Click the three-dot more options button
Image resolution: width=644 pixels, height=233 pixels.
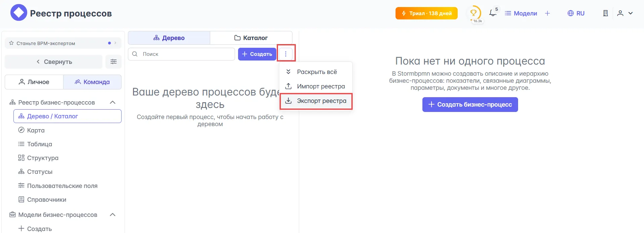click(x=286, y=54)
